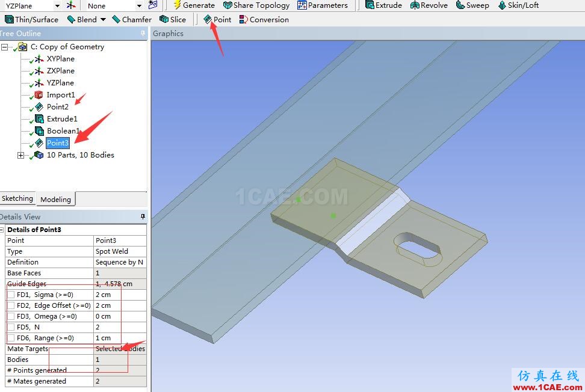Open the Blend dropdown arrow

(x=104, y=19)
